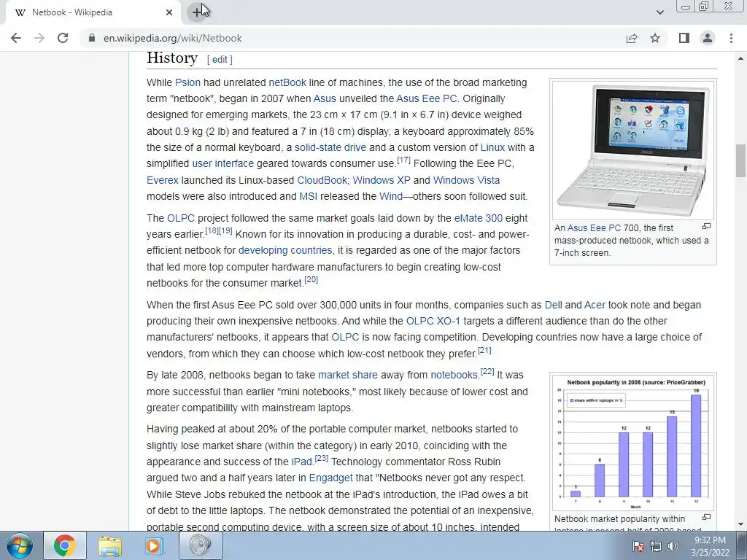Click the page scrollbar thumb

tap(741, 160)
